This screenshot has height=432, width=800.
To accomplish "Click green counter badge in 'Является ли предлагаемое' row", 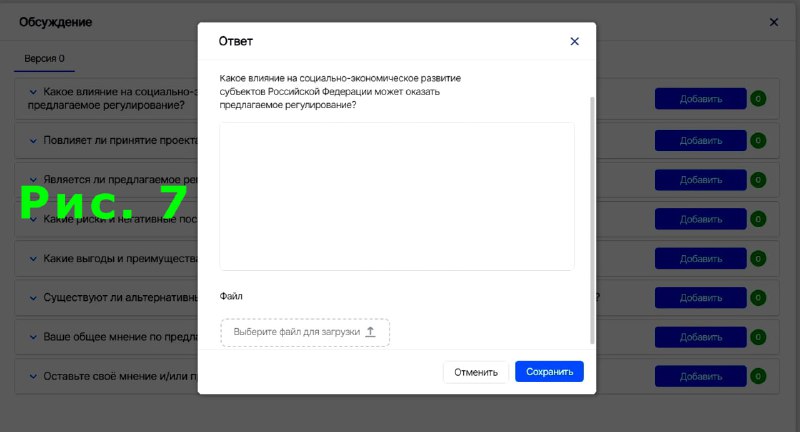I will point(758,180).
